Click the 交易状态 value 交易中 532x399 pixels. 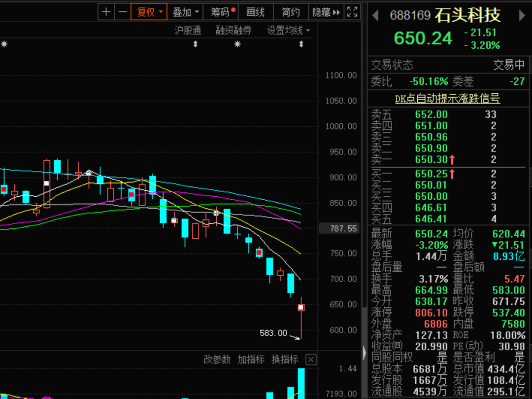tap(509, 65)
